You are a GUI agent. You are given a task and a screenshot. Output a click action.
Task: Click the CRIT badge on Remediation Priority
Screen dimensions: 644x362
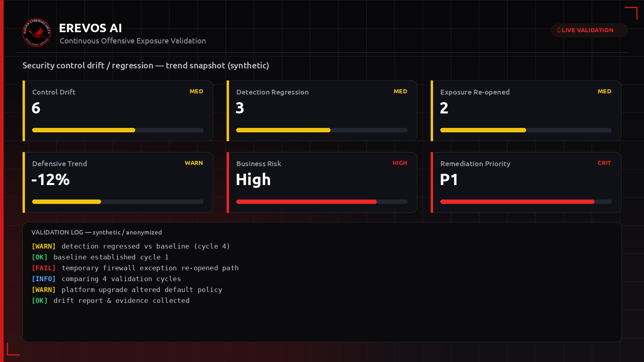point(605,163)
